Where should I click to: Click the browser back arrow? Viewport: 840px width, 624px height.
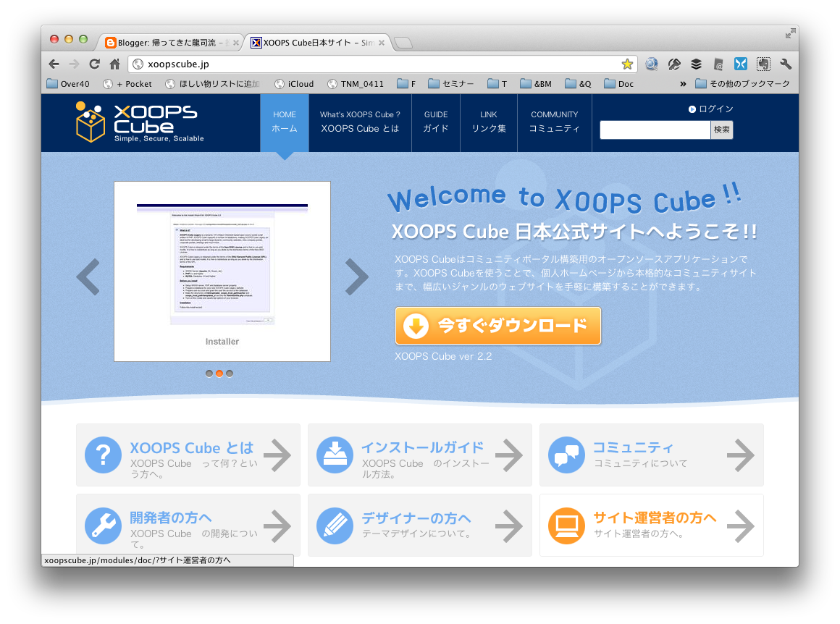54,64
